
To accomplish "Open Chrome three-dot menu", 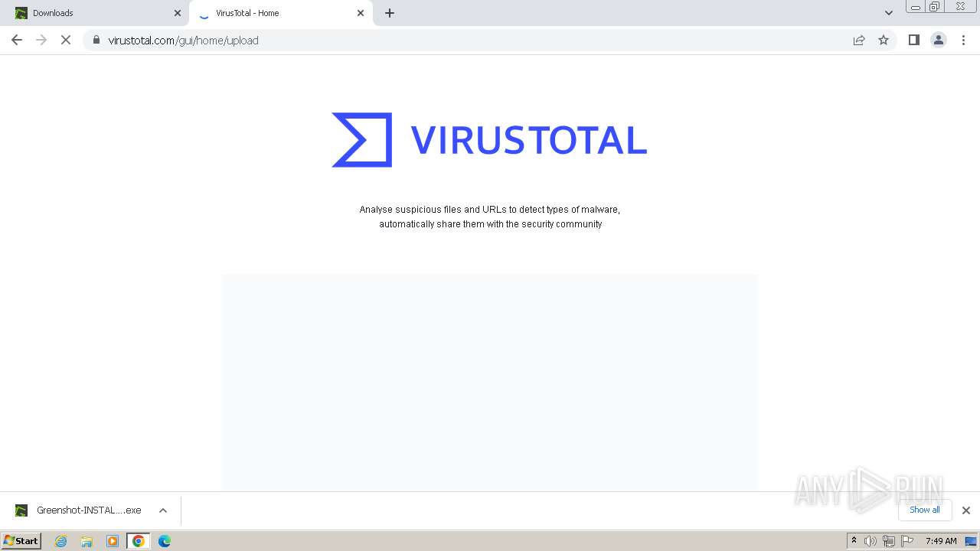I will 964,40.
